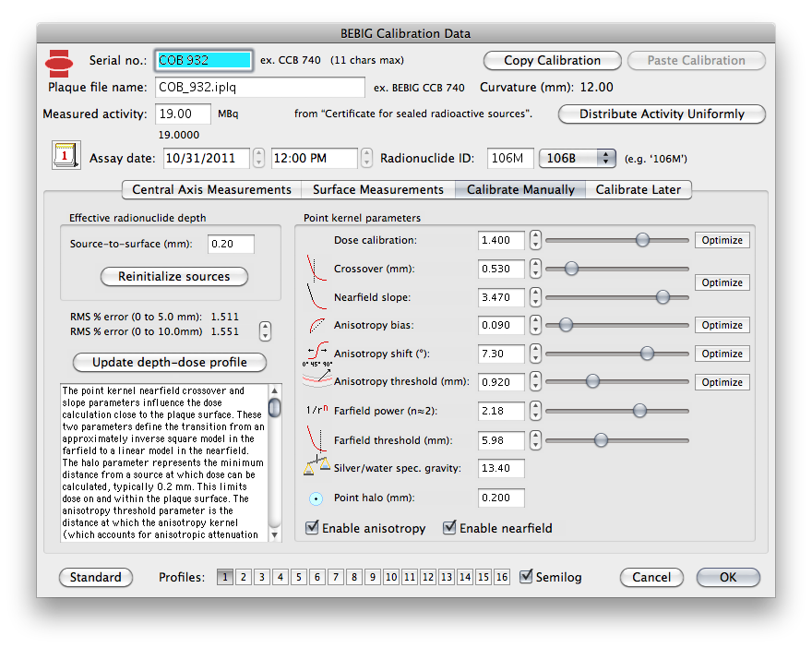Optimize the Anisotropy shift parameter
The height and width of the screenshot is (648, 812).
tap(722, 354)
